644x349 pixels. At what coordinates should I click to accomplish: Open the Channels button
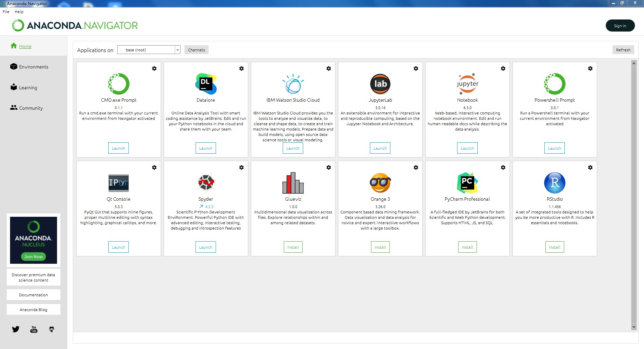pyautogui.click(x=197, y=50)
